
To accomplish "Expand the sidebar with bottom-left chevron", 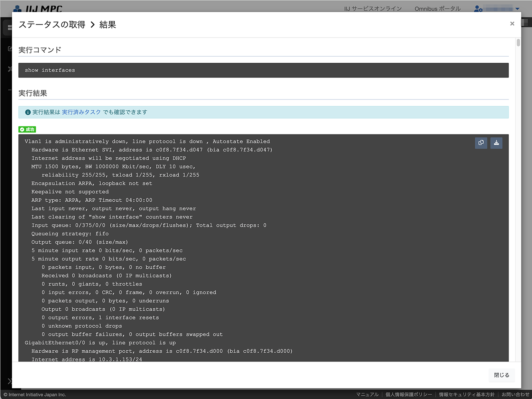I will pyautogui.click(x=9, y=381).
